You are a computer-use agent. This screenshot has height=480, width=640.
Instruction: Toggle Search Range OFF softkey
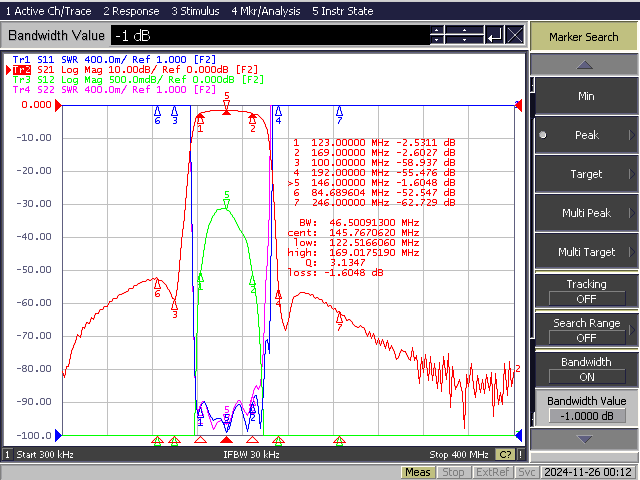(x=587, y=330)
